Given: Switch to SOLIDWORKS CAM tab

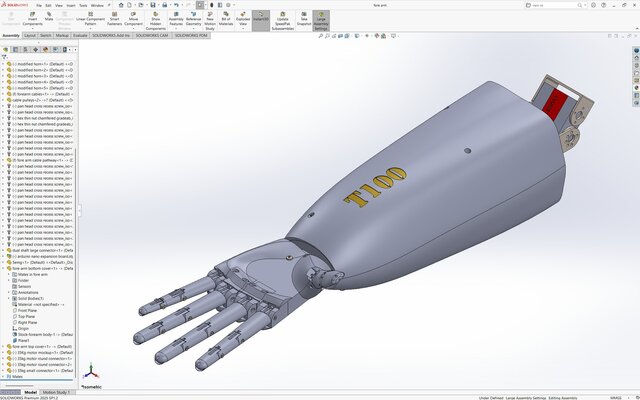Looking at the screenshot, I should (x=152, y=36).
